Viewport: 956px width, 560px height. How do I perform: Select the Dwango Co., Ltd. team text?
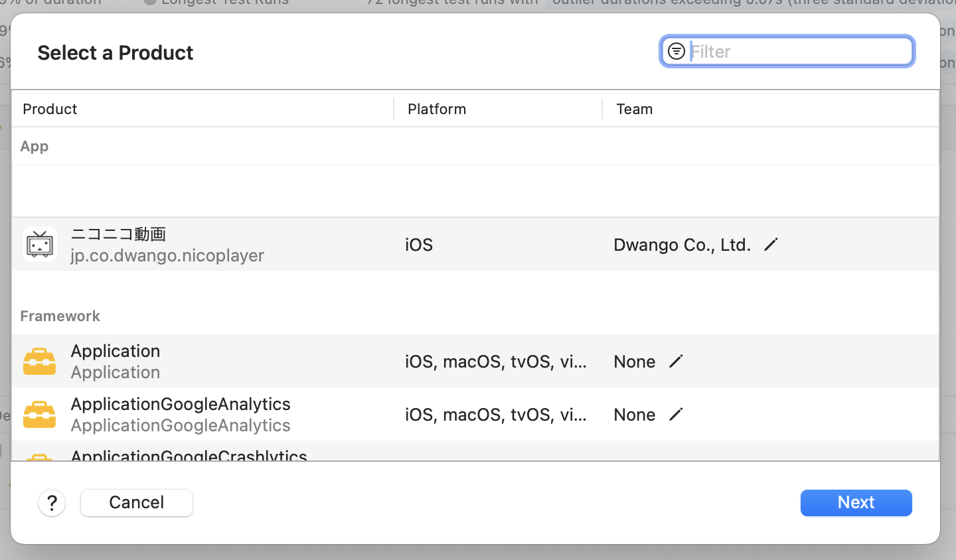(682, 245)
